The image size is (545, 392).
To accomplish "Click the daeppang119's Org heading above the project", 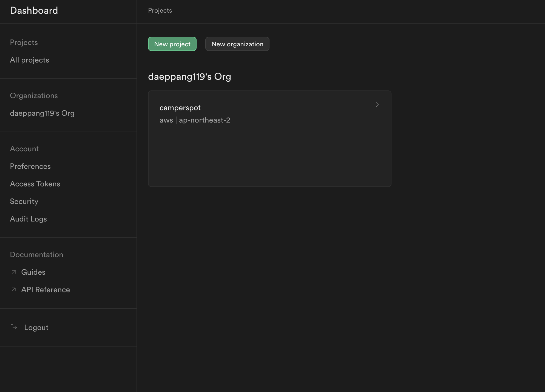I will pos(189,76).
